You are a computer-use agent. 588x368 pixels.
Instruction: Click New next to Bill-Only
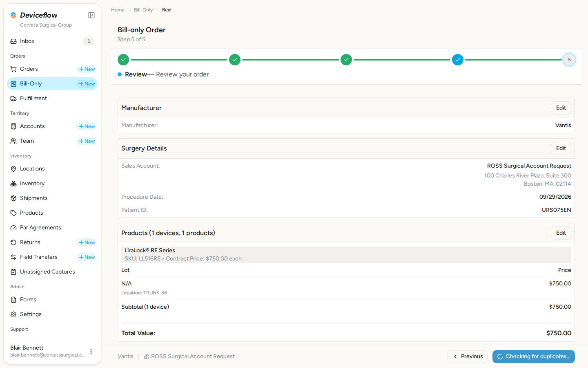coord(87,84)
